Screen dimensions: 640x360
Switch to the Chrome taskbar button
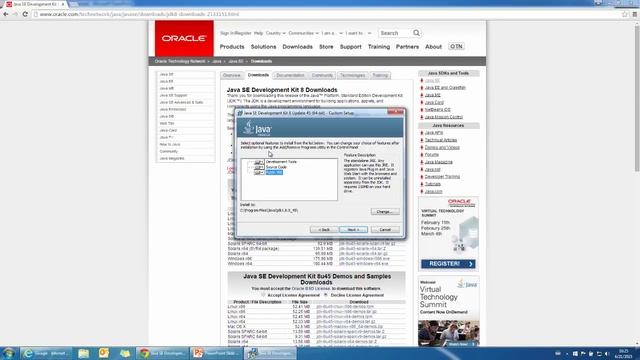point(162,353)
